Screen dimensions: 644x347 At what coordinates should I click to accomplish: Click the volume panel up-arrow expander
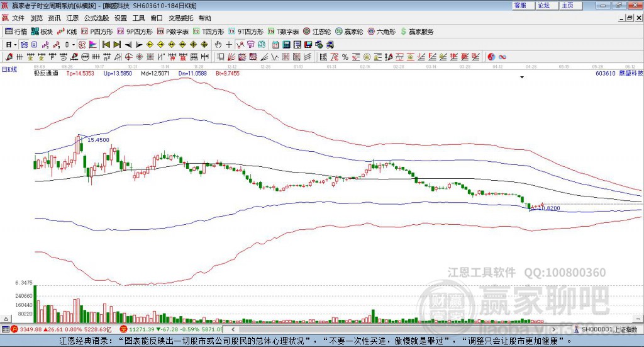tap(6, 319)
